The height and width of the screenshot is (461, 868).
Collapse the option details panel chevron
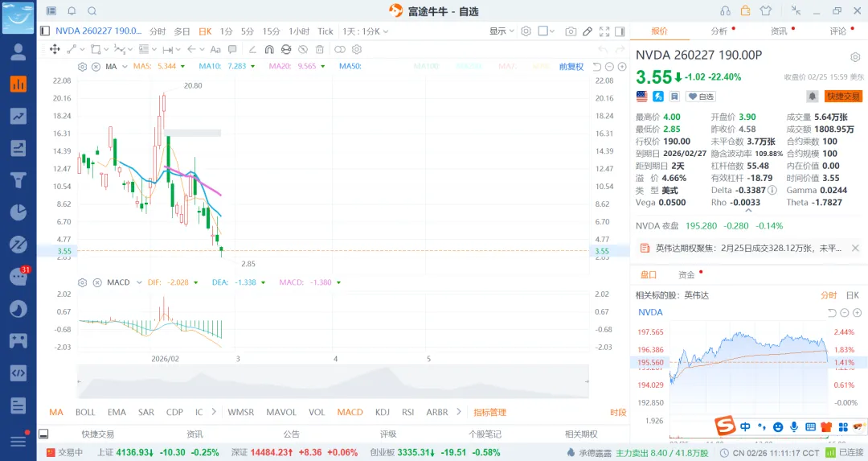748,211
